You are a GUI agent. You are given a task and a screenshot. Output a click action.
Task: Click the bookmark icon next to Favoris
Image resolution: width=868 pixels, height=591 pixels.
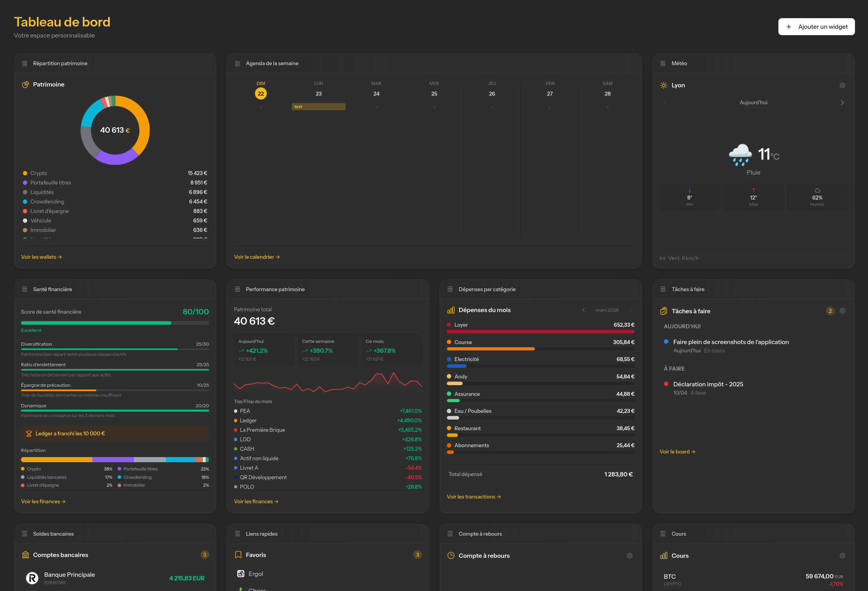(x=238, y=555)
